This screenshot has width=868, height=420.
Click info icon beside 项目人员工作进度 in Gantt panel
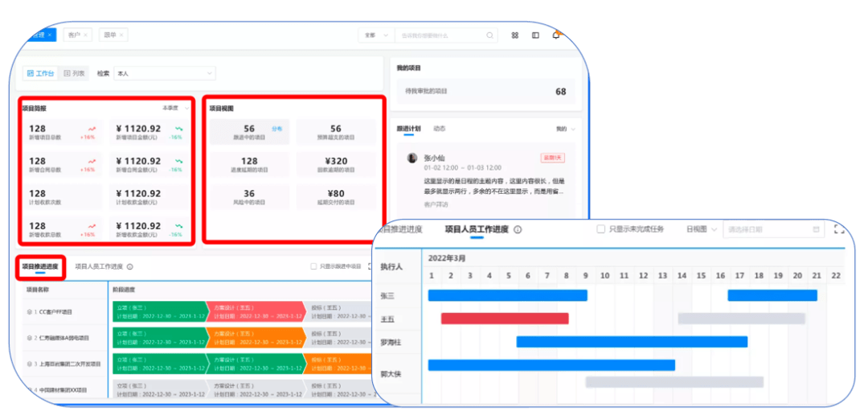click(518, 230)
